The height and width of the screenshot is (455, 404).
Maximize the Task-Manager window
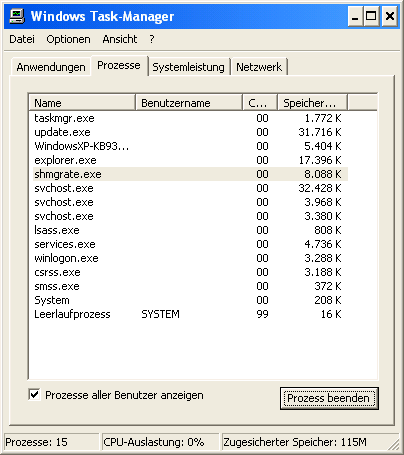[371, 16]
